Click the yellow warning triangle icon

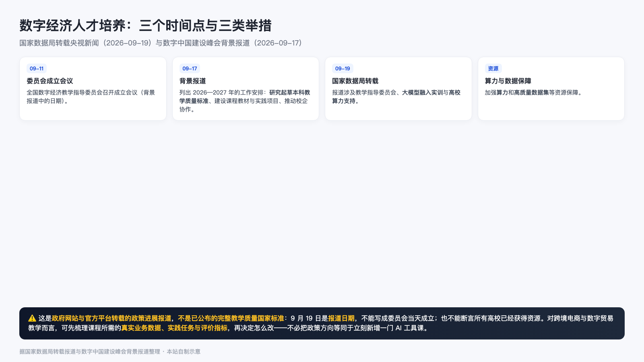pyautogui.click(x=32, y=318)
